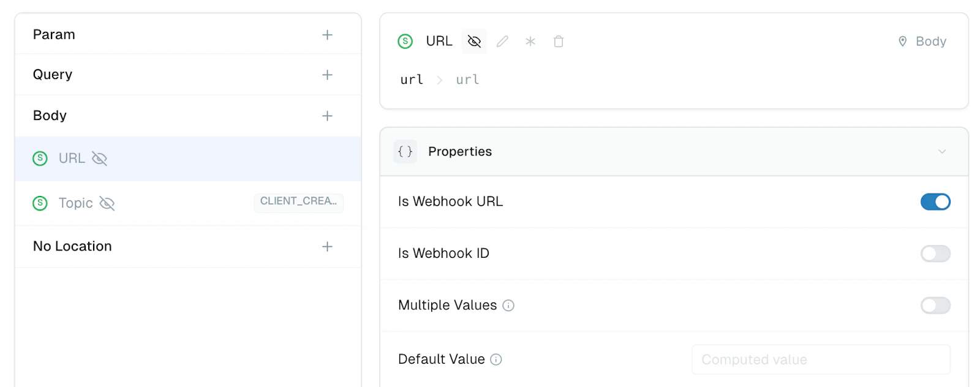Screen dimensions: 980x387
Task: Click the asterisk required icon in header
Action: (530, 42)
